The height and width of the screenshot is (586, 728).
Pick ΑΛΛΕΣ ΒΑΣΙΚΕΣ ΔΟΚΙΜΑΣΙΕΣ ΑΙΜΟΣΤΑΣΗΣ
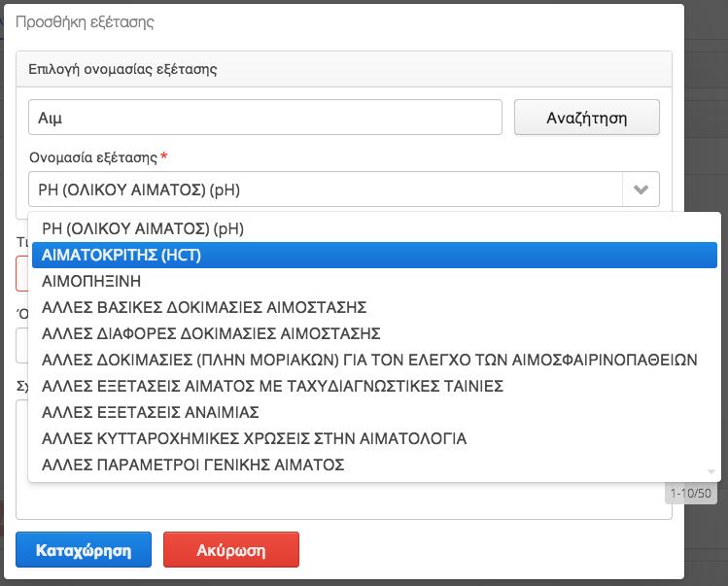pyautogui.click(x=374, y=307)
